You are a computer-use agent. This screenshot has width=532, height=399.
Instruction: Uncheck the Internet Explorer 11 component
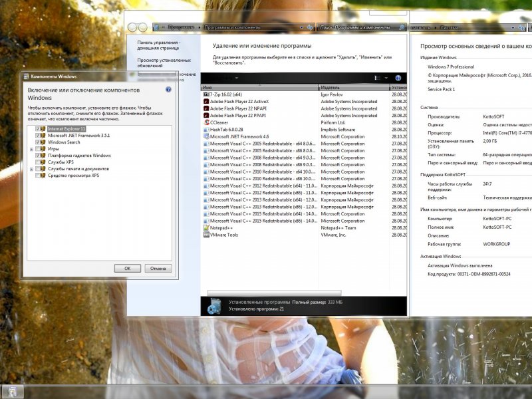(38, 129)
